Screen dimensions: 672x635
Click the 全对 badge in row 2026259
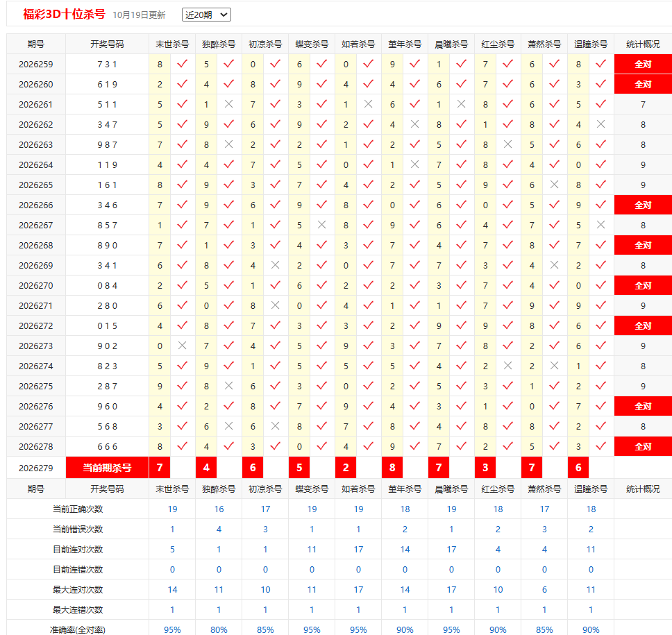pyautogui.click(x=643, y=65)
